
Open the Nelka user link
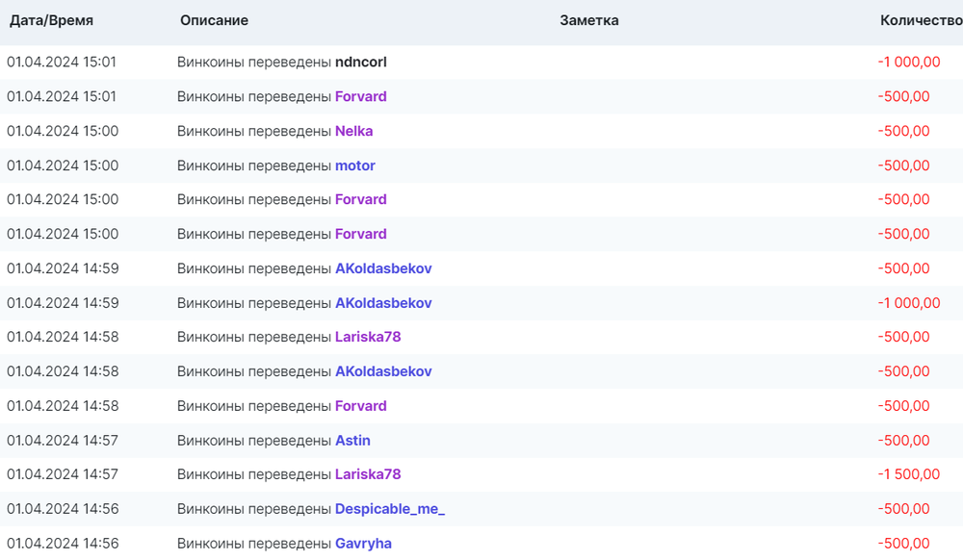click(353, 132)
